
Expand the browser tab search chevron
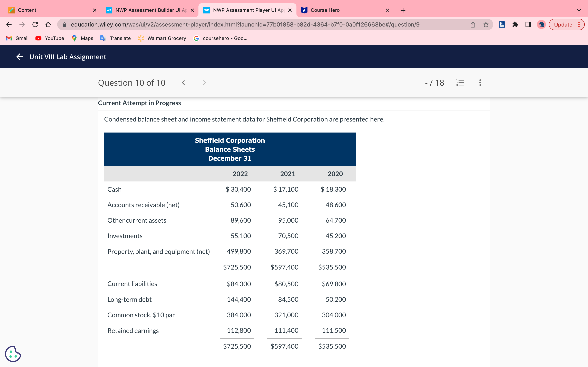(x=579, y=10)
